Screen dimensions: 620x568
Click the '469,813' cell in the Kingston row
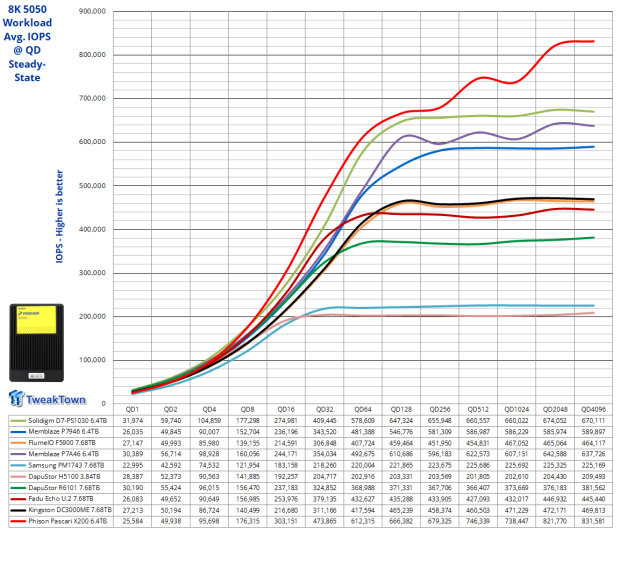click(593, 510)
